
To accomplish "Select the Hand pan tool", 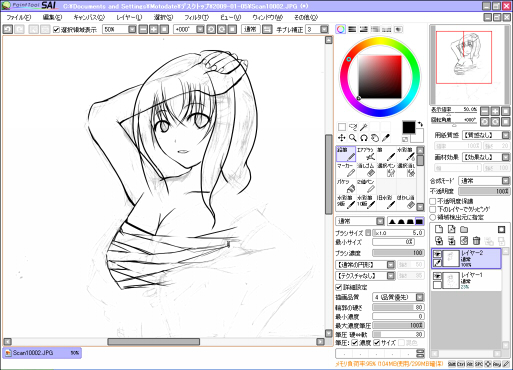I will point(375,138).
